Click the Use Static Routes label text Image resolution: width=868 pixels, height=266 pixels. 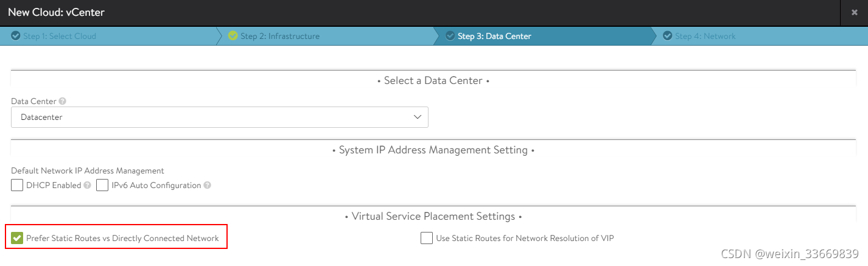525,238
